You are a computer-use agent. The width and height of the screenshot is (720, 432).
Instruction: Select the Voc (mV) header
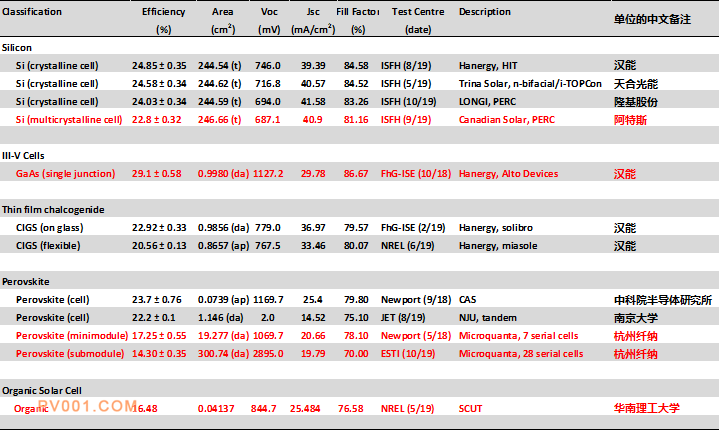point(269,21)
